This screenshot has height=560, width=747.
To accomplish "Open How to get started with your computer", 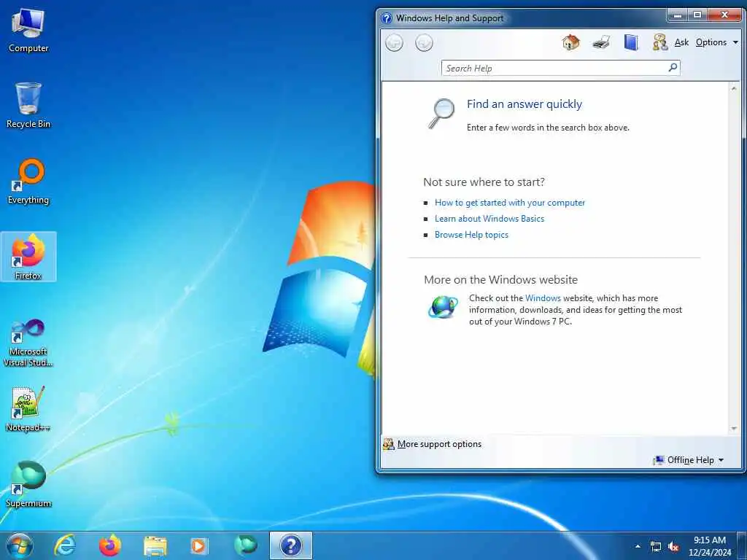I will [x=510, y=203].
